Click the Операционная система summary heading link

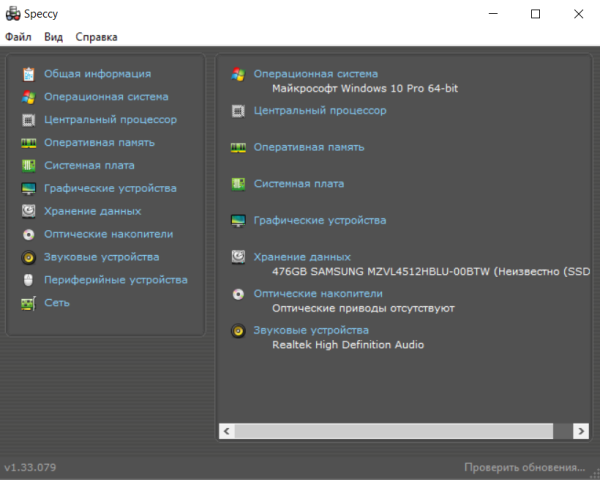click(x=316, y=73)
